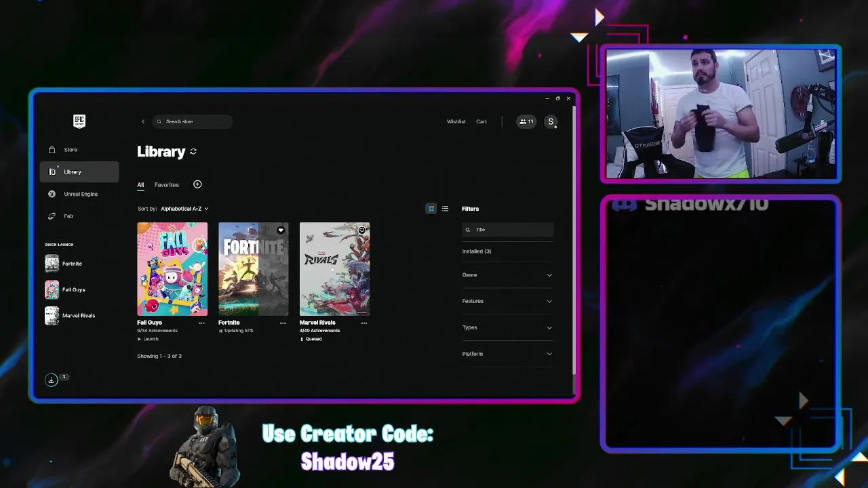
Task: Click the Unreal Engine sidebar icon
Action: pyautogui.click(x=52, y=194)
